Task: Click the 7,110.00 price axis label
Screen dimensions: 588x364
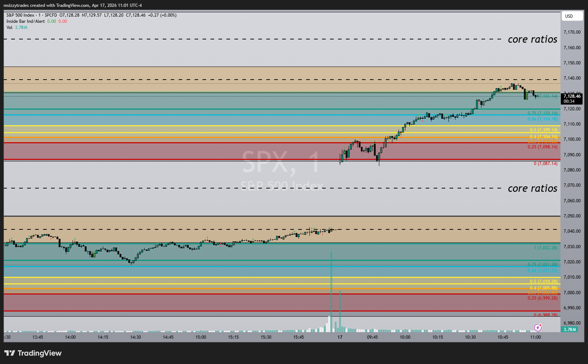Action: tap(572, 124)
